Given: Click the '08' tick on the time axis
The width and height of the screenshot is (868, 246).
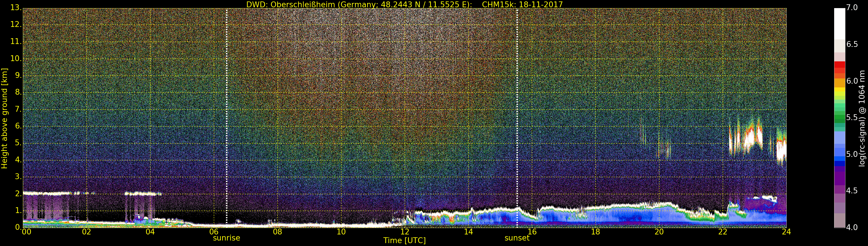Looking at the screenshot, I should tap(277, 232).
